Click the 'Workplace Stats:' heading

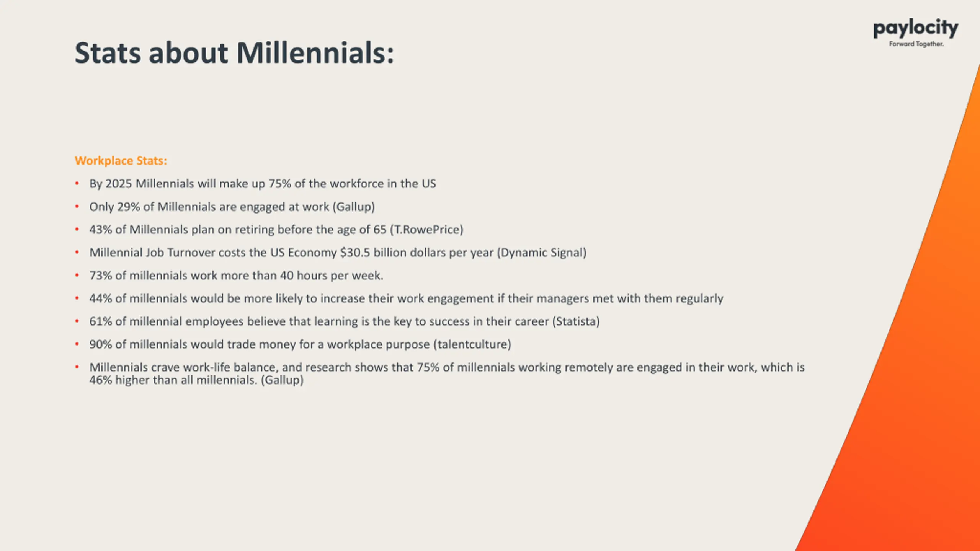pyautogui.click(x=121, y=161)
